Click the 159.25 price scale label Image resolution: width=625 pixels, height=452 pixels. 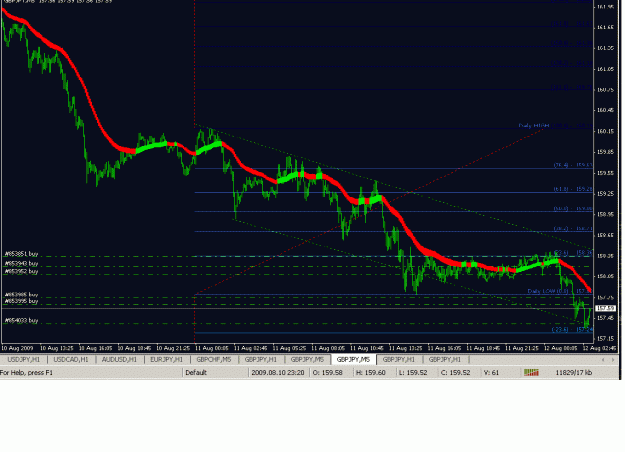point(605,193)
